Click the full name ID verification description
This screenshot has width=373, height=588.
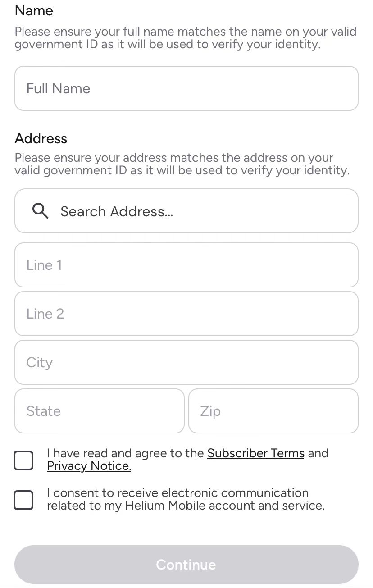click(186, 38)
